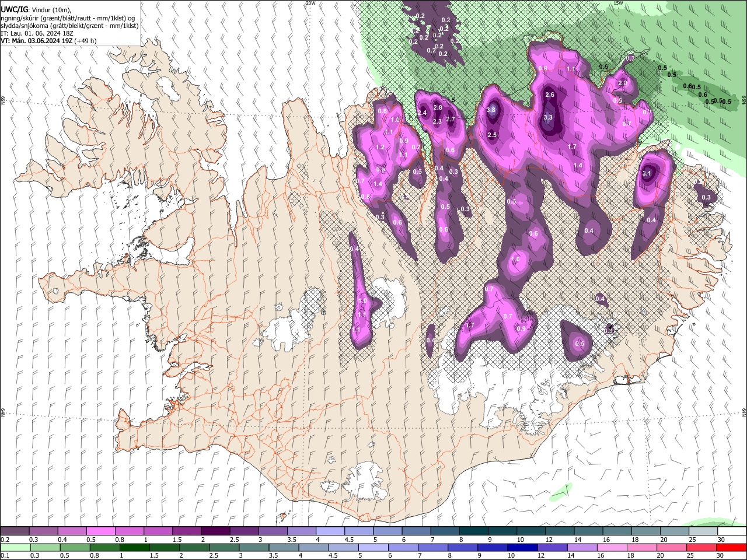Click the 1.2 snowfall value on the map
The height and width of the screenshot is (560, 747).
pyautogui.click(x=381, y=148)
